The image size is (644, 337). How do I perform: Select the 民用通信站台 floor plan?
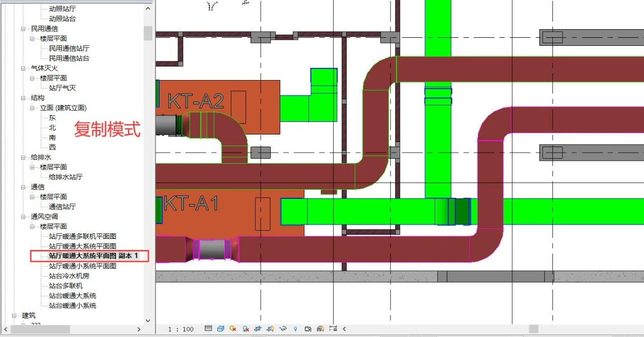[69, 58]
